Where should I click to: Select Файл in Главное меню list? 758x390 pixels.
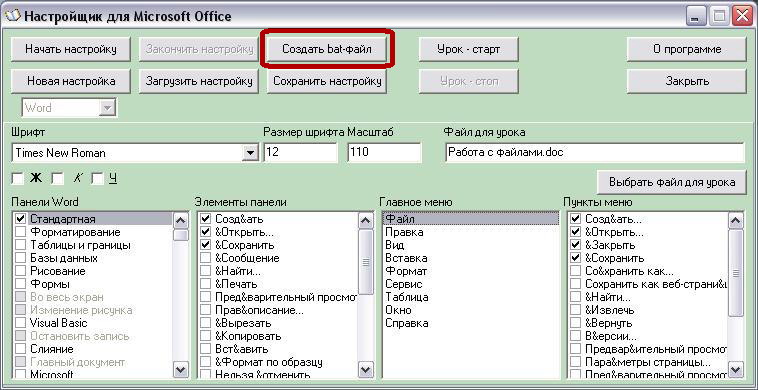470,219
